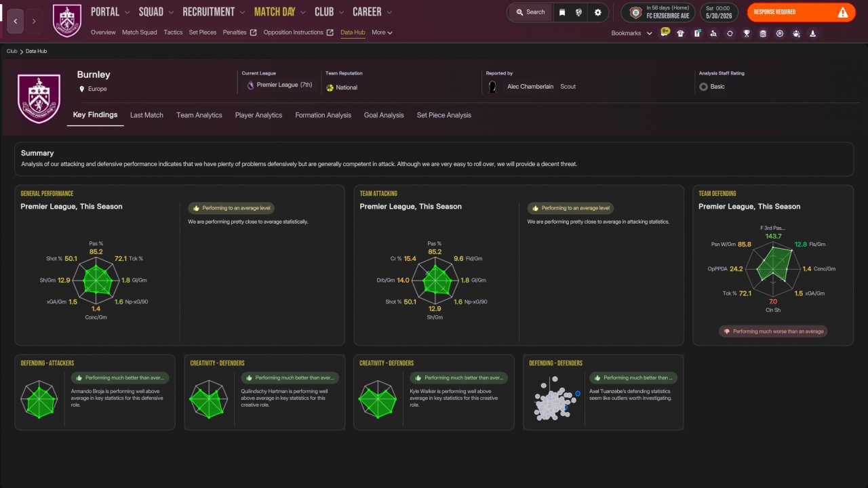
Task: Click the Basic analysis staff rating icon
Action: point(703,87)
